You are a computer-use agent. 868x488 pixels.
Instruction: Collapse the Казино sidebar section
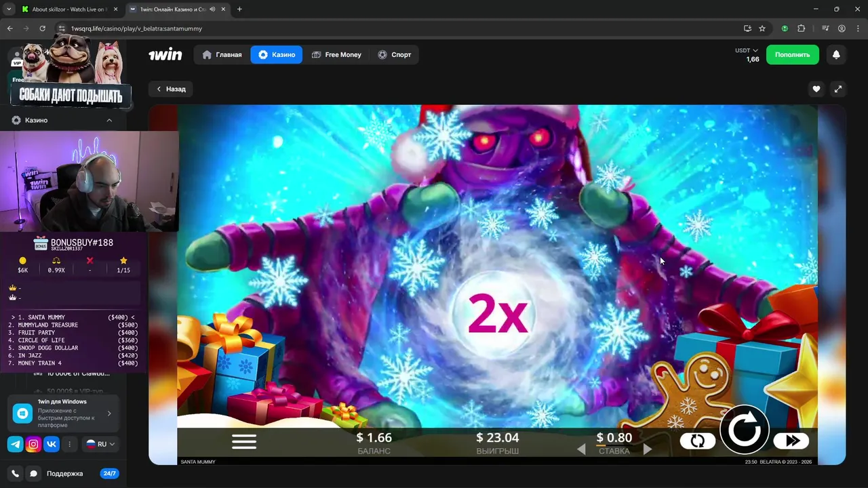[109, 120]
